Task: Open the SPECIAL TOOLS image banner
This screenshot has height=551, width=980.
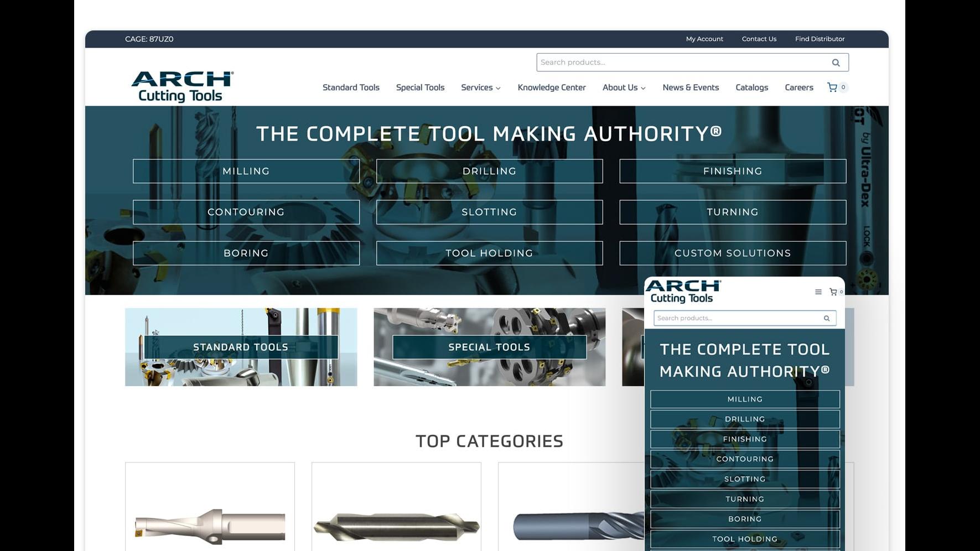Action: (489, 347)
